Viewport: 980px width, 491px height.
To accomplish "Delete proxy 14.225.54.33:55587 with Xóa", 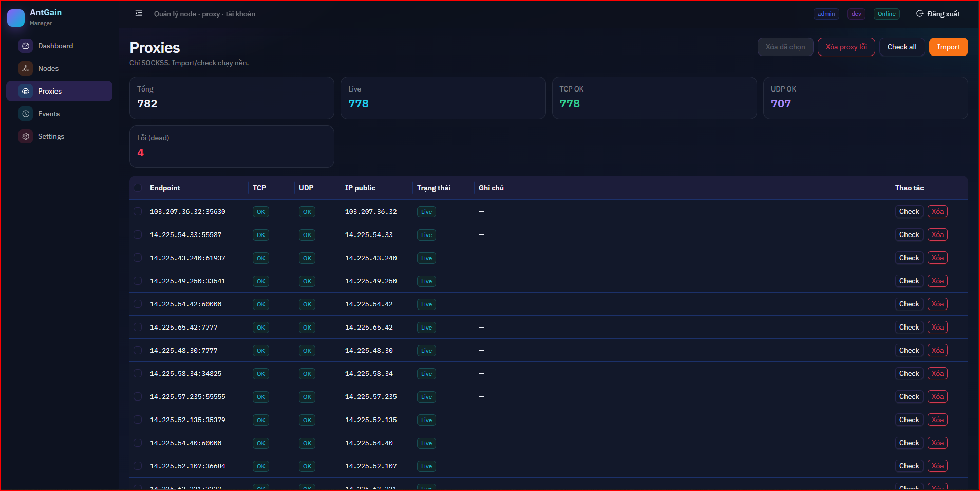I will click(x=937, y=234).
